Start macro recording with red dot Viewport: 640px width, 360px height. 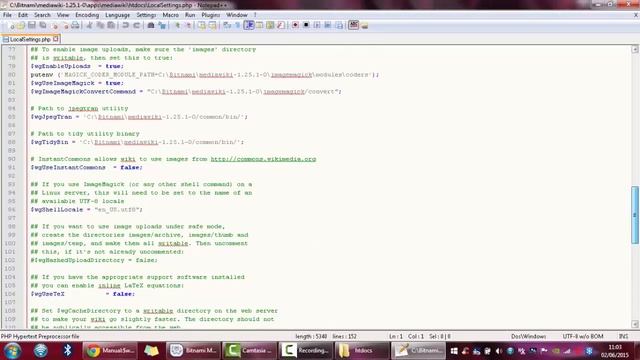(295, 25)
